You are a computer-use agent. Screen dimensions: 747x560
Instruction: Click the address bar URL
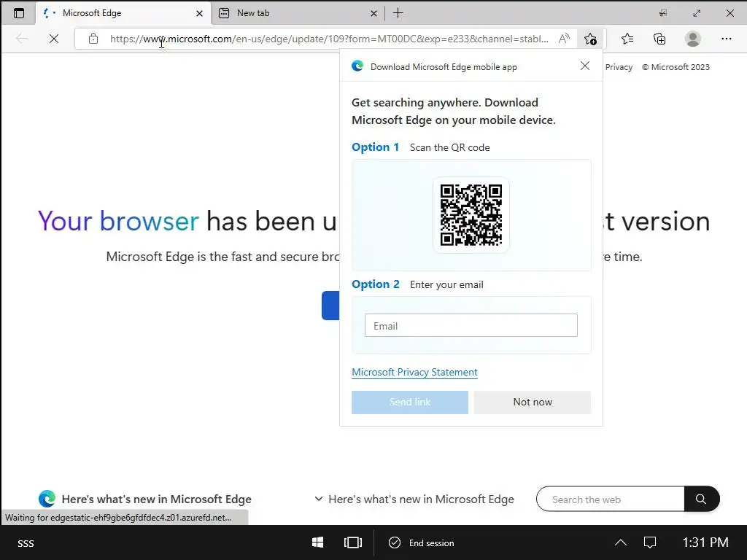click(x=329, y=39)
